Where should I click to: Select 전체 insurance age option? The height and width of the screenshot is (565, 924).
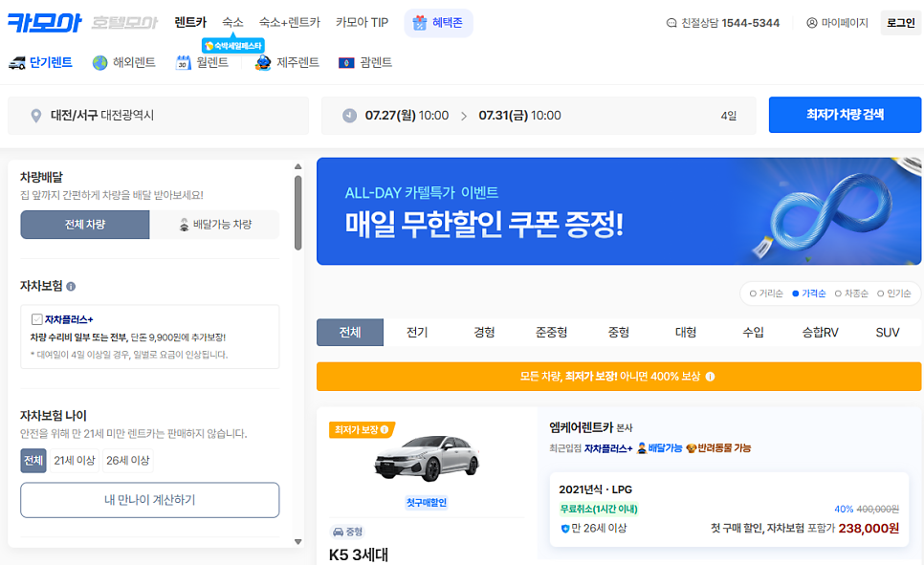(33, 461)
